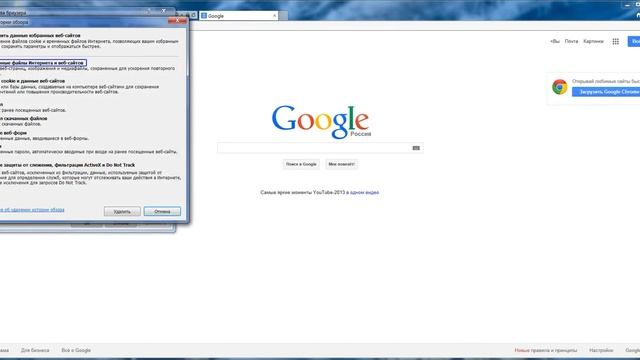
Task: Open the 'Всё о Google' footer link
Action: click(x=76, y=350)
